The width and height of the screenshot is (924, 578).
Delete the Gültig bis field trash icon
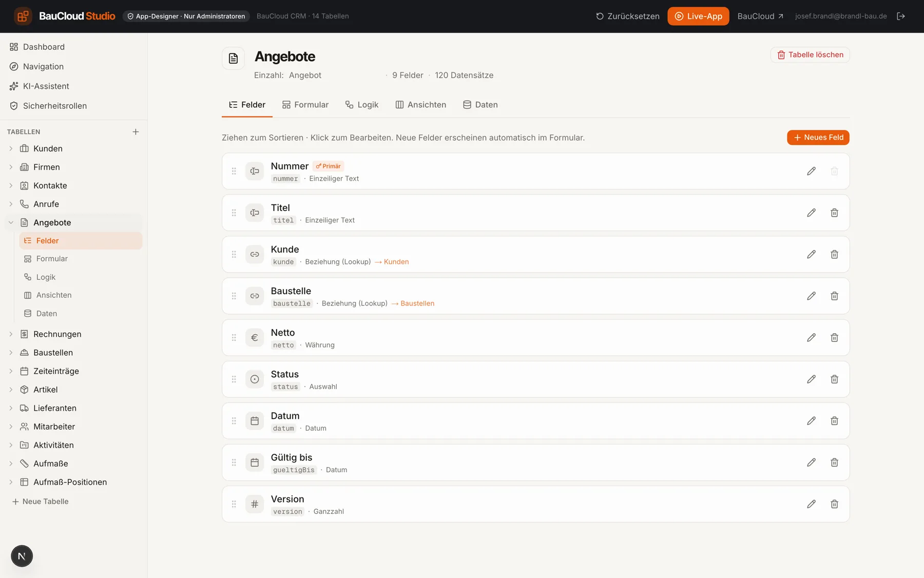[835, 462]
